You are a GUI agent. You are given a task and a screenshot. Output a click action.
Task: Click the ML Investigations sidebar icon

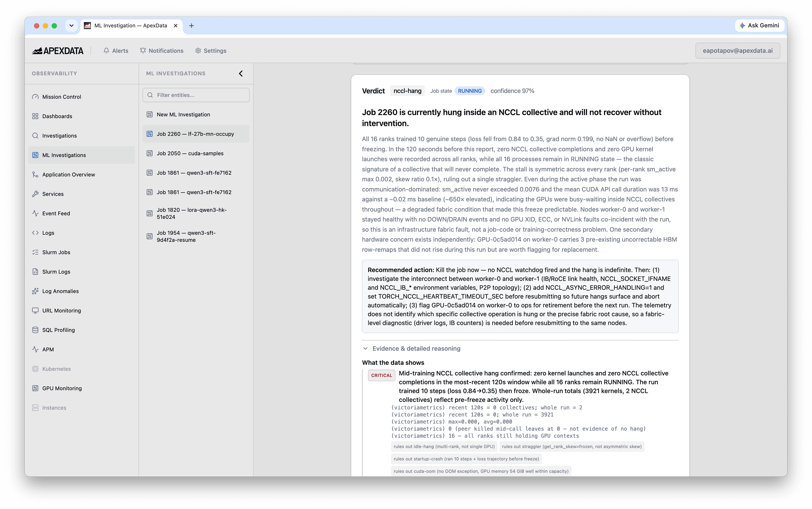click(x=35, y=155)
